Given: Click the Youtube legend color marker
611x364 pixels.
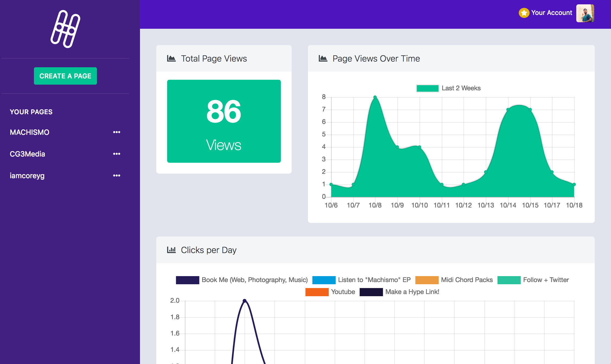Looking at the screenshot, I should tap(317, 292).
